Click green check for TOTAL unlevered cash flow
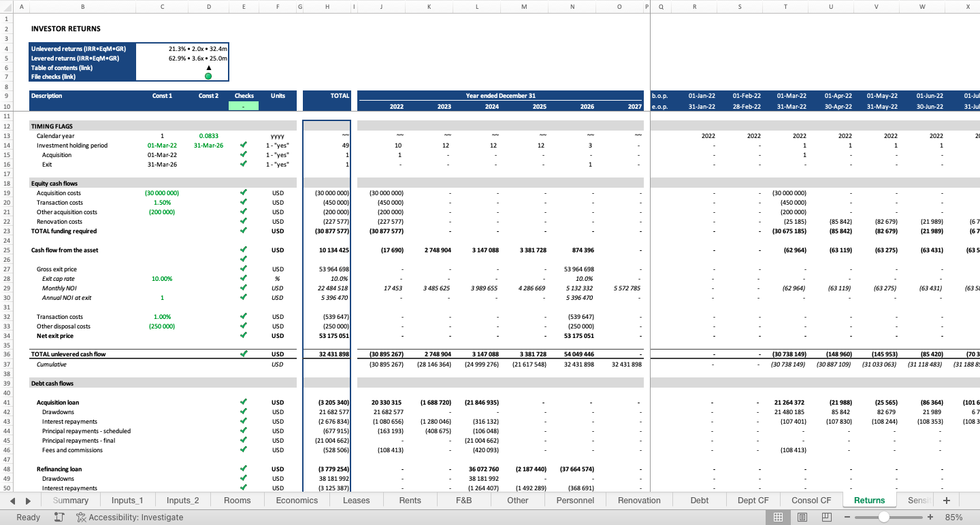980x525 pixels. [x=244, y=354]
